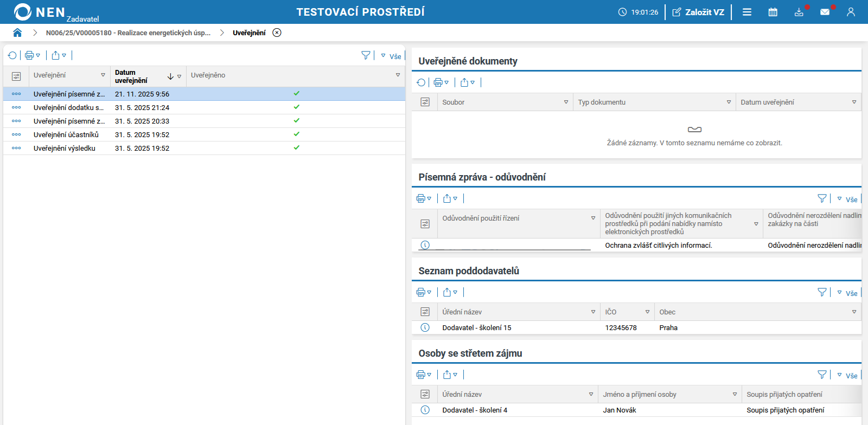Open the user profile icon
The height and width of the screenshot is (425, 868).
[851, 12]
